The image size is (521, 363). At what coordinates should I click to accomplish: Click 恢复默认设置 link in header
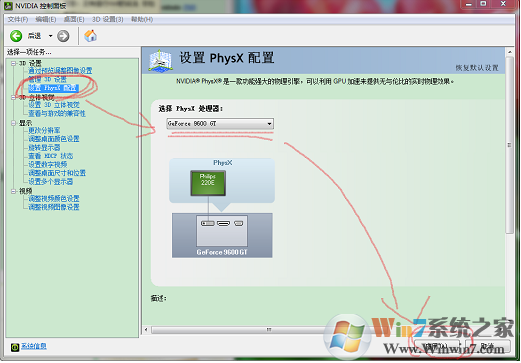tap(477, 68)
